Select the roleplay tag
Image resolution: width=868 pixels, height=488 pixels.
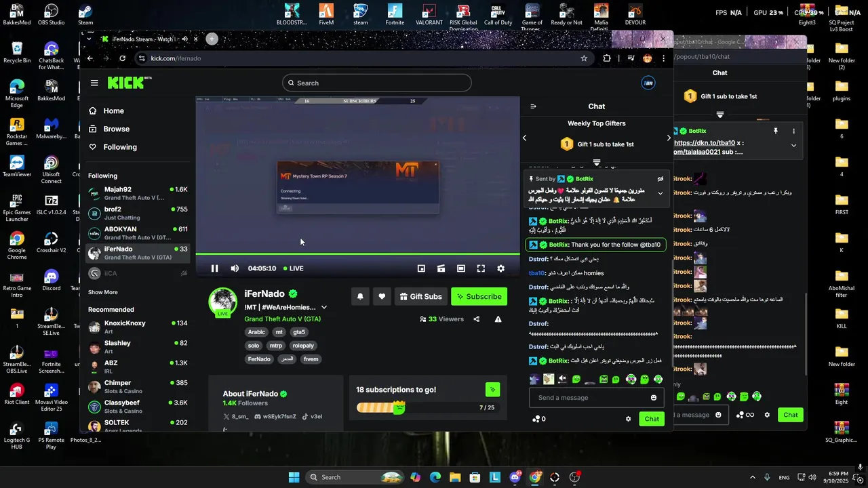tap(303, 346)
